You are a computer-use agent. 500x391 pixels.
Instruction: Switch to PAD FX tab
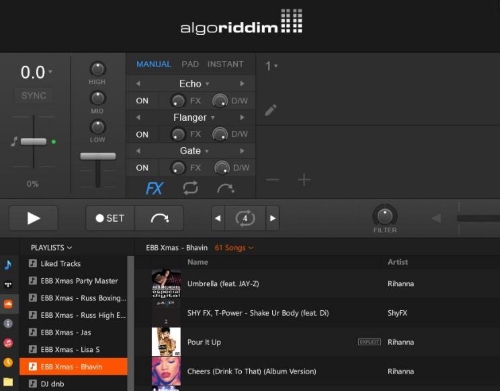(190, 64)
